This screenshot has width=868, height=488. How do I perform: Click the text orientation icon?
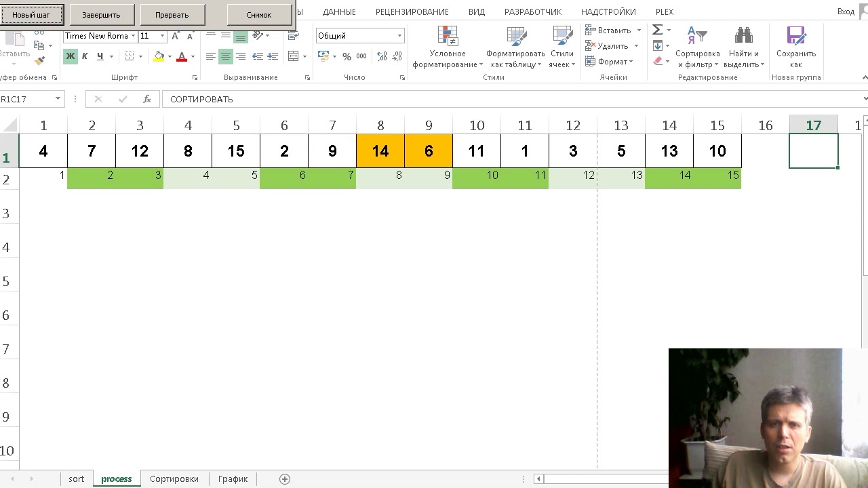(x=258, y=37)
